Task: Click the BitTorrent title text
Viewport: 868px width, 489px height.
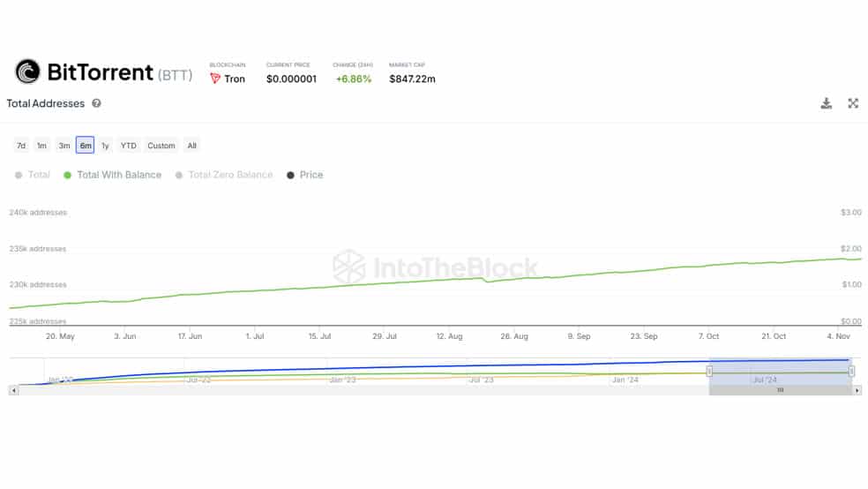Action: point(101,72)
